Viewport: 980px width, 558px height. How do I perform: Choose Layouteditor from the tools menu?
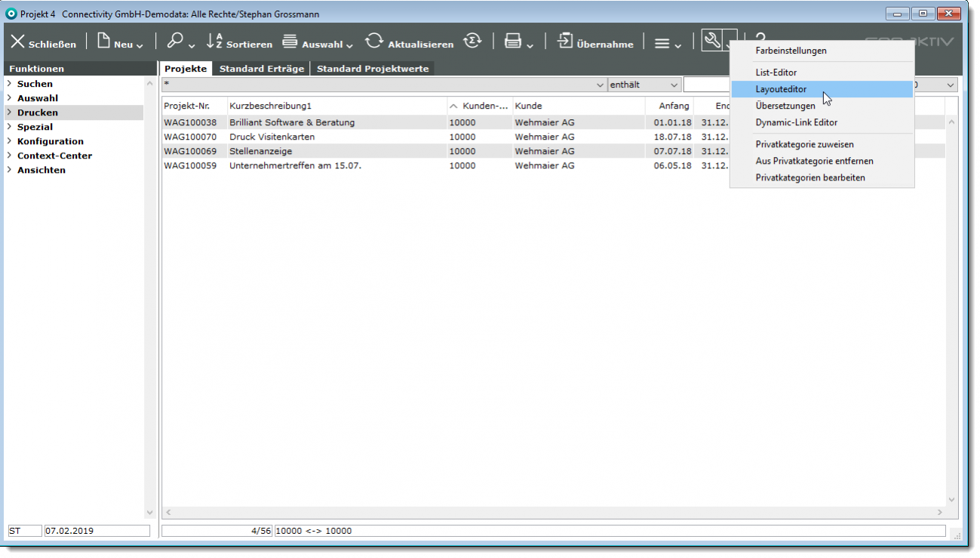tap(781, 89)
